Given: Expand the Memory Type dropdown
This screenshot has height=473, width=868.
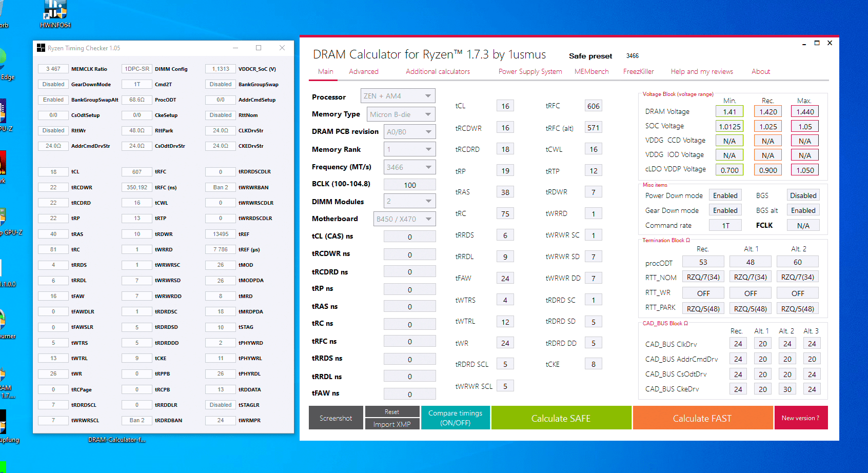Looking at the screenshot, I should tap(401, 114).
